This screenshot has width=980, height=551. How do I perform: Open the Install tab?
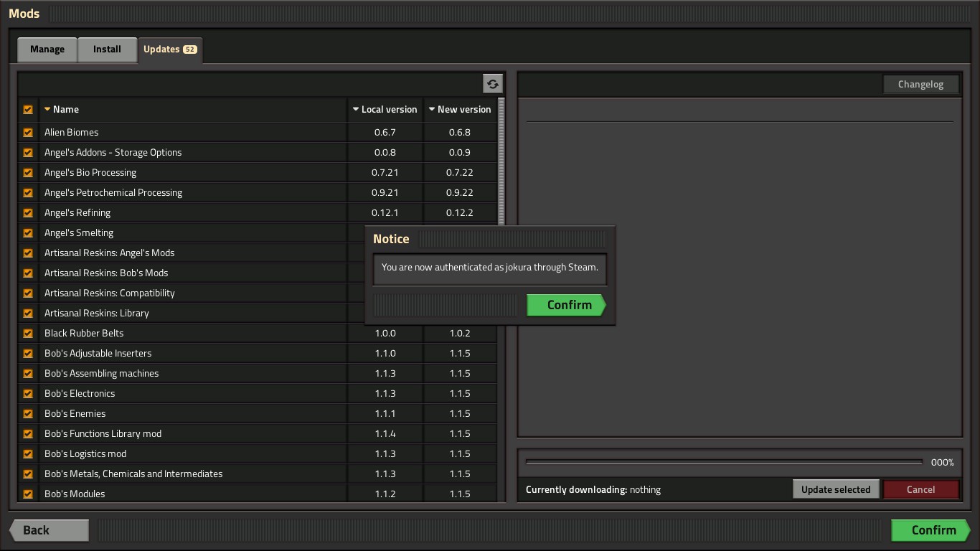click(107, 50)
